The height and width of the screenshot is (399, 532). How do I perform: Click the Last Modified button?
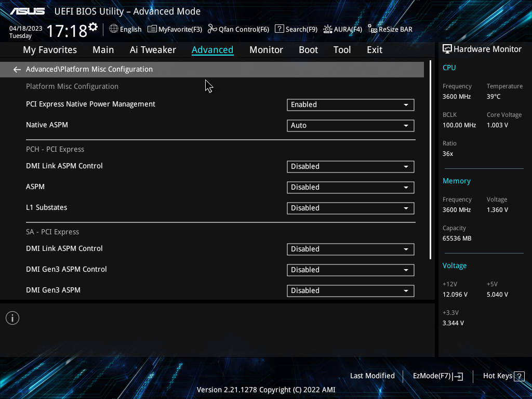[x=372, y=376]
